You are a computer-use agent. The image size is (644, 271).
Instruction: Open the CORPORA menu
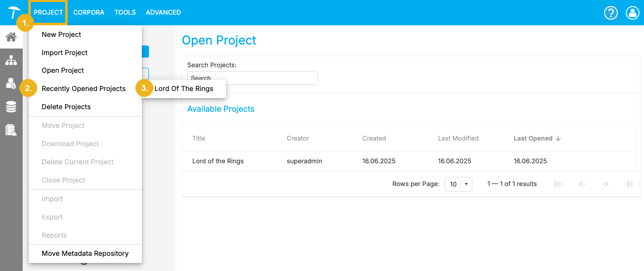point(89,13)
